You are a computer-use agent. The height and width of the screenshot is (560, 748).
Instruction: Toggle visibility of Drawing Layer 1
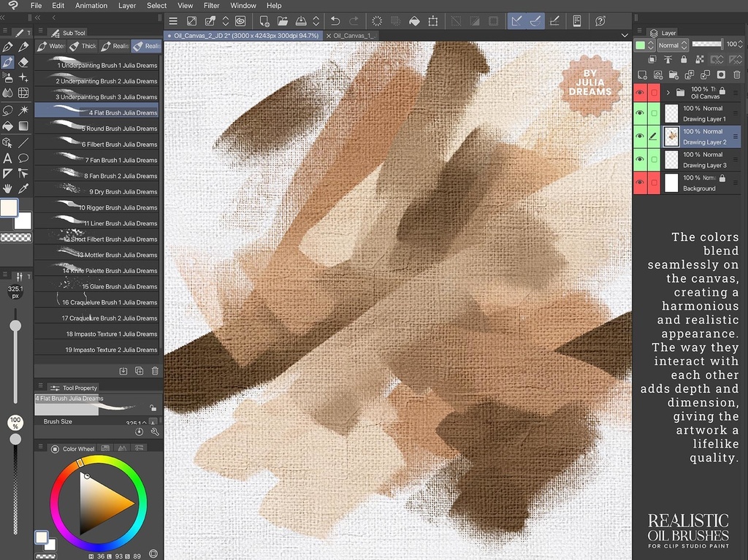tap(641, 112)
